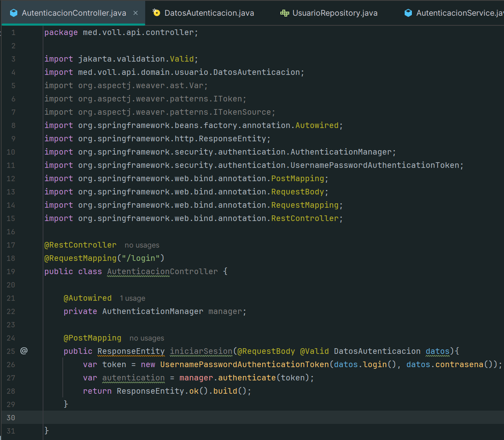504x440 pixels.
Task: Switch to the AutenticacionController.java tab
Action: [x=74, y=13]
